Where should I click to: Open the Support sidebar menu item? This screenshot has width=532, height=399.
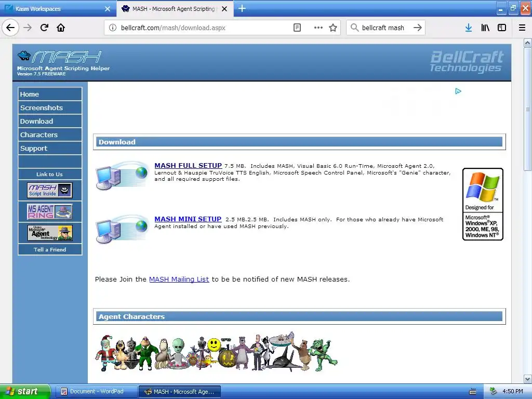(x=50, y=148)
